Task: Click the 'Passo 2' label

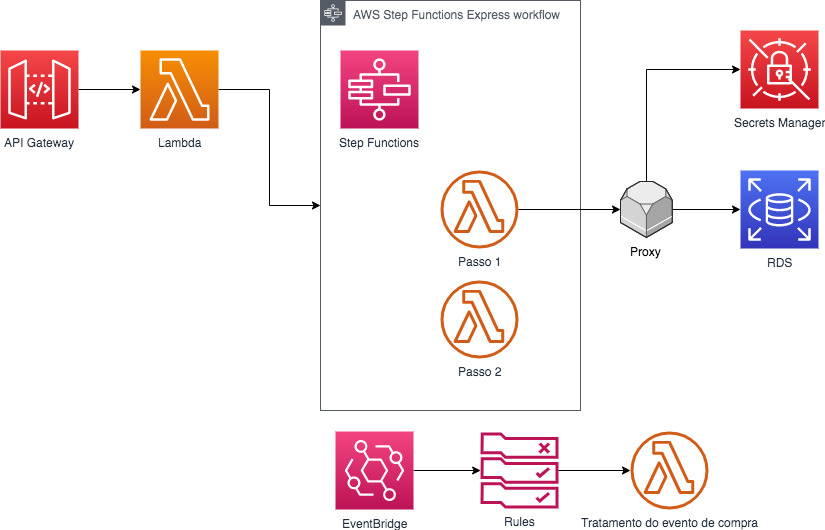Action: tap(479, 372)
